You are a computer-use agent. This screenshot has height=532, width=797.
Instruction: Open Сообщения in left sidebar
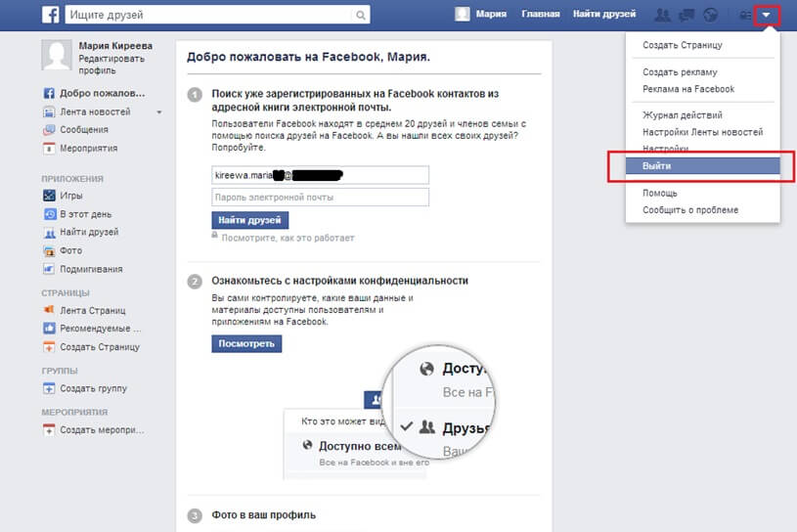84,129
